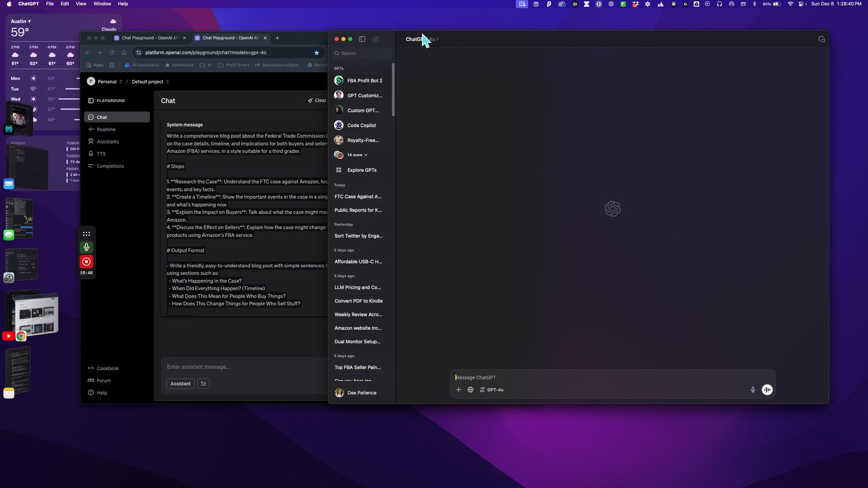The height and width of the screenshot is (488, 868).
Task: Open FBA Profit Bot 2 GPT
Action: 359,80
